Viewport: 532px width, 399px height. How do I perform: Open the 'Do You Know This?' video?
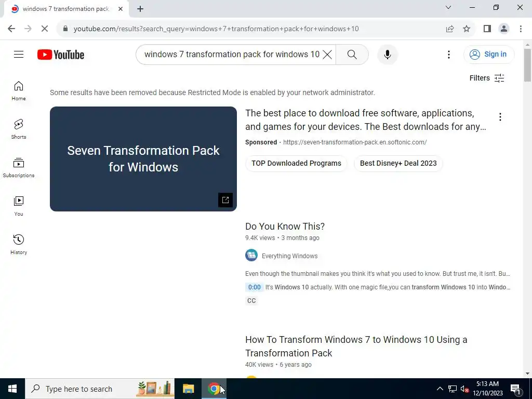tap(285, 227)
